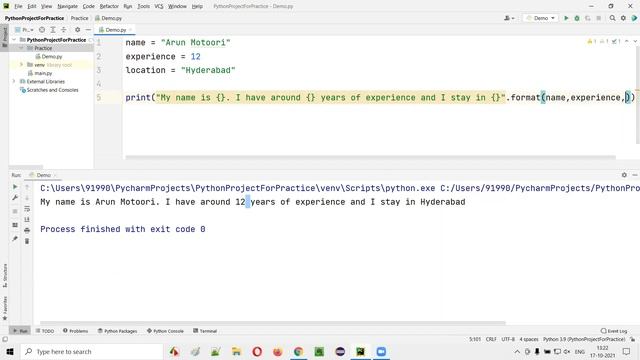The width and height of the screenshot is (640, 360).
Task: Click PythonProjectForPractice breadcrumb in navigation bar
Action: point(34,18)
